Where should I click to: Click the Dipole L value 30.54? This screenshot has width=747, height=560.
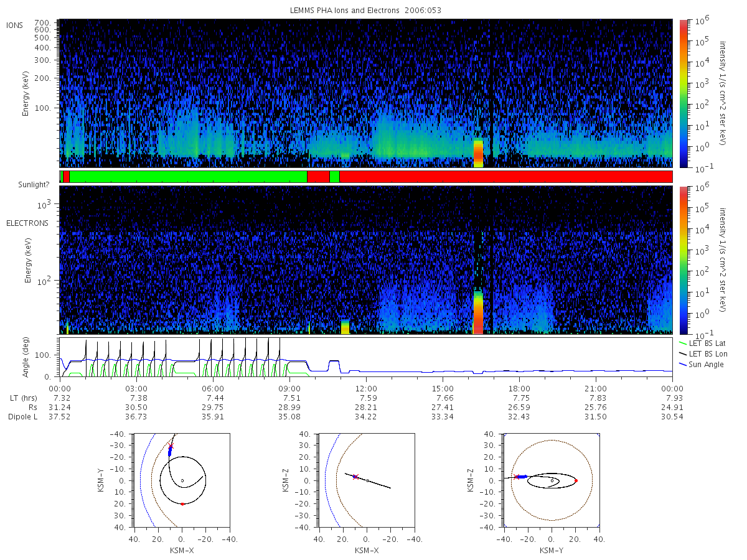point(673,417)
